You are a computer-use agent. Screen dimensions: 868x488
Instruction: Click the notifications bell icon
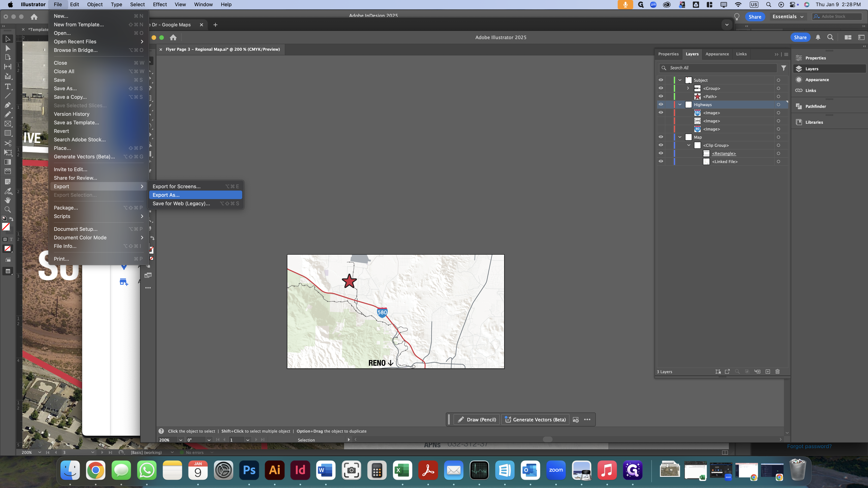tap(818, 37)
